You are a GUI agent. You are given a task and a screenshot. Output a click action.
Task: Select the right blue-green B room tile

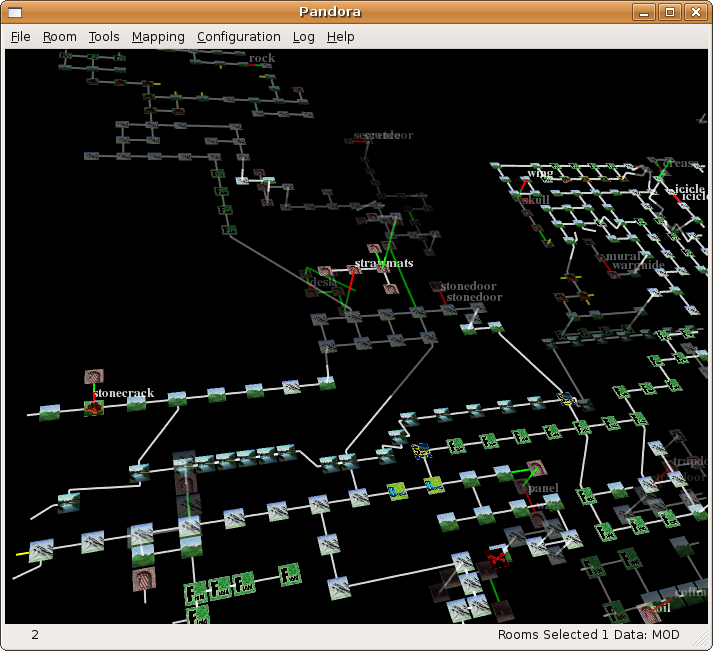click(434, 486)
